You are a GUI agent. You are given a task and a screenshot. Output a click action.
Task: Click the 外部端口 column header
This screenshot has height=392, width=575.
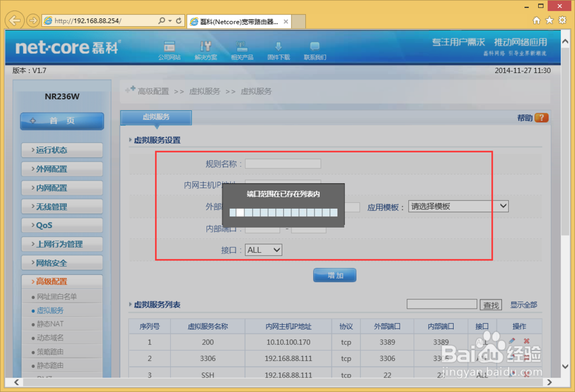pyautogui.click(x=387, y=326)
